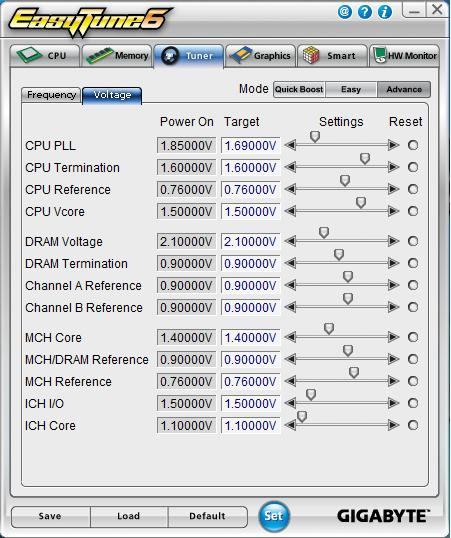
Task: Increase ICH Core voltage with the right arrow
Action: [x=393, y=425]
